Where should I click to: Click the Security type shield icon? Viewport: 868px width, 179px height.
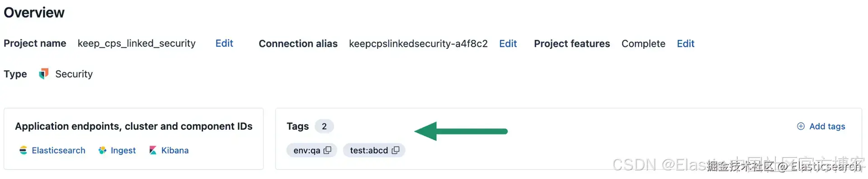coord(44,74)
